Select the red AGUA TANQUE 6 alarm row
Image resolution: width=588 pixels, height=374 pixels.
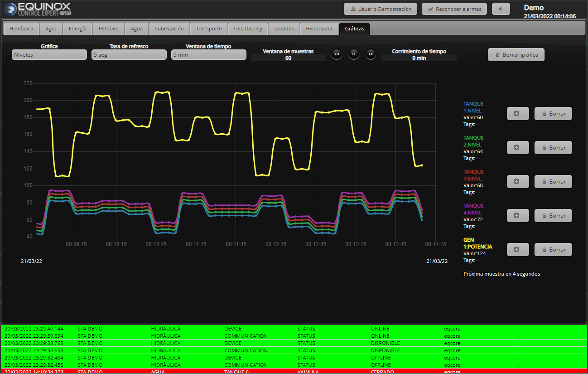[x=294, y=371]
